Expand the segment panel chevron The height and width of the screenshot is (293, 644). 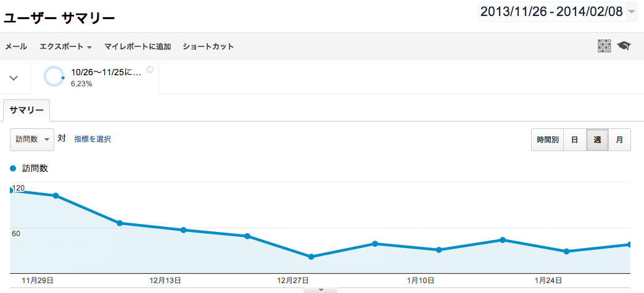click(x=14, y=78)
